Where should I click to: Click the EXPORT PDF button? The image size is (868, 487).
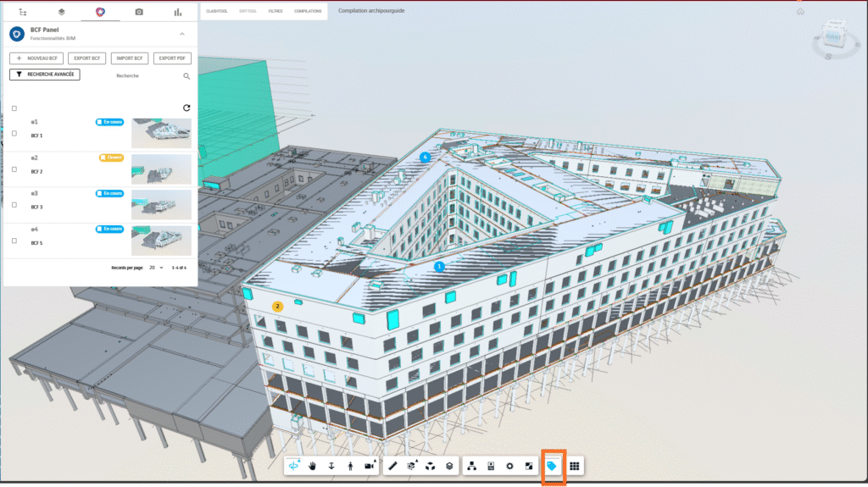(x=172, y=58)
